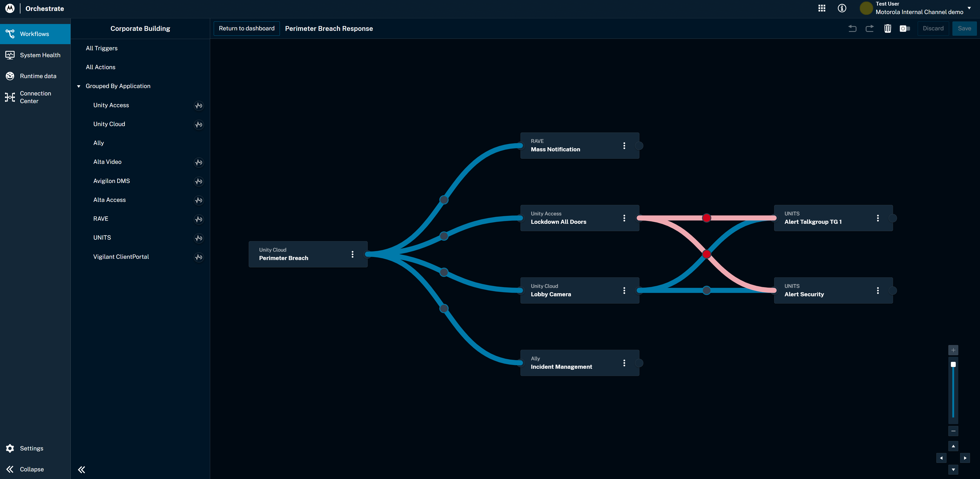This screenshot has height=479, width=980.
Task: Open UNITS health status icon
Action: tap(199, 238)
